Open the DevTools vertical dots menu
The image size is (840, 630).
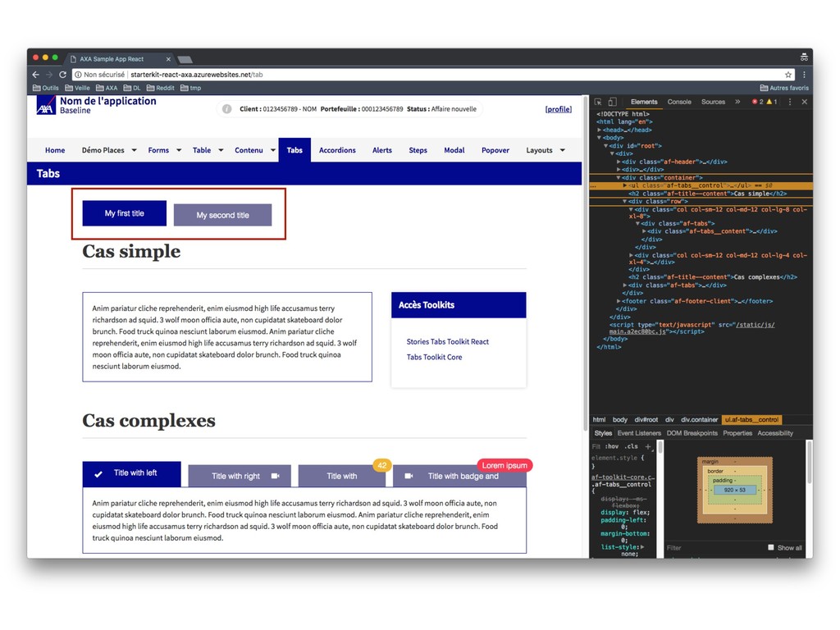790,102
